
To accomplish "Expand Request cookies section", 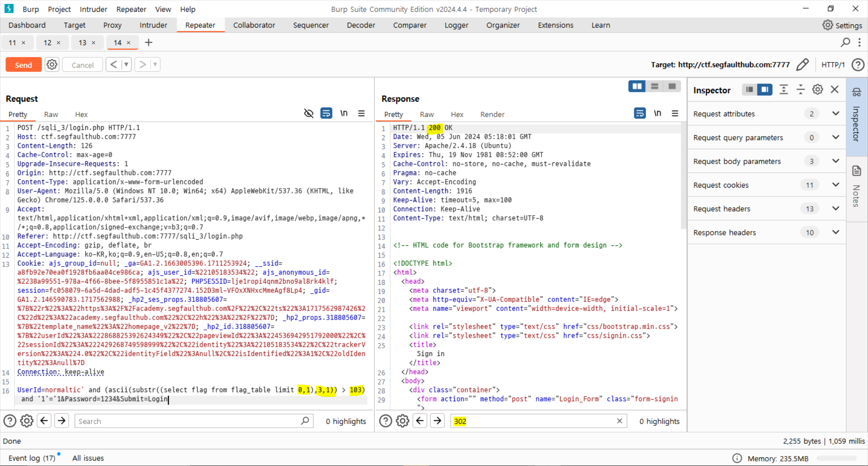I will pos(835,185).
